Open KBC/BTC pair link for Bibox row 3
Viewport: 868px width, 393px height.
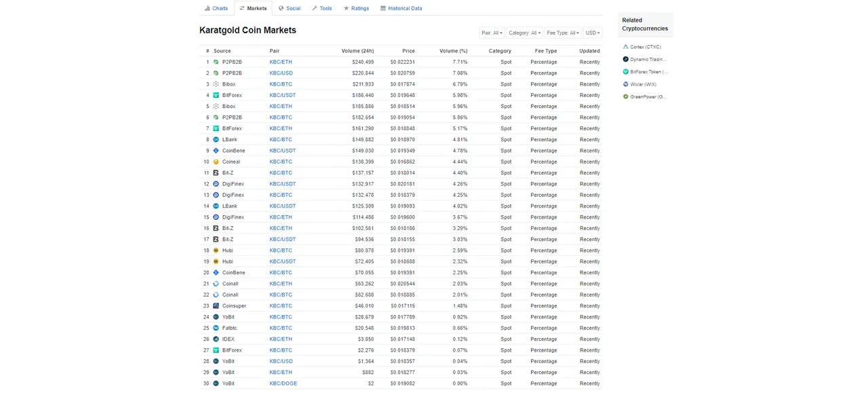tap(281, 84)
